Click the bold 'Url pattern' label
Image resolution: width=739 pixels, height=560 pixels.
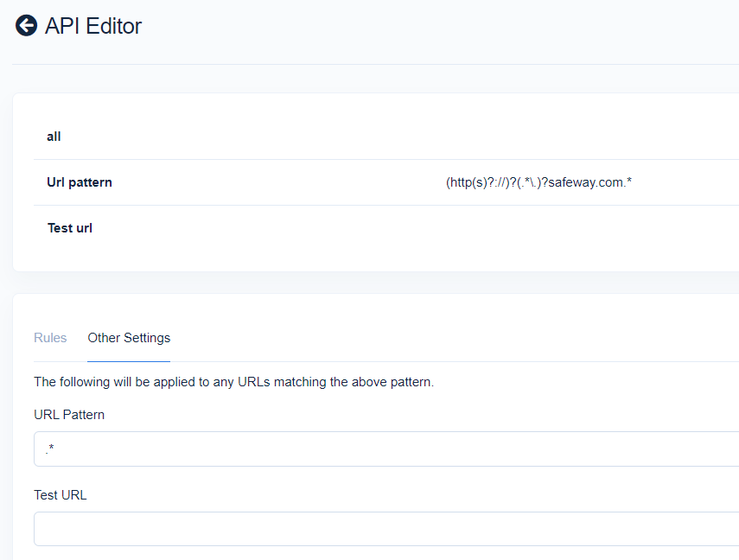[80, 182]
